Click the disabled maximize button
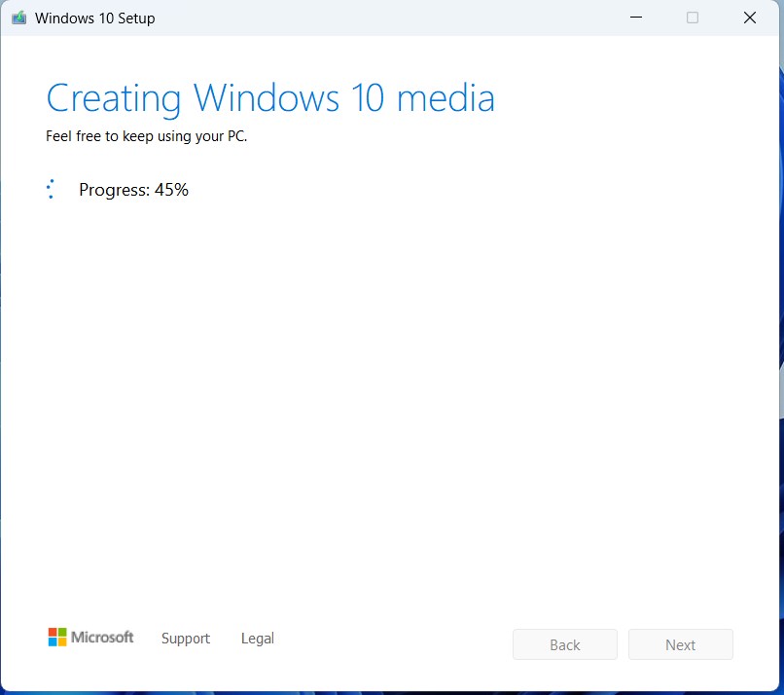This screenshot has width=784, height=695. (x=693, y=18)
